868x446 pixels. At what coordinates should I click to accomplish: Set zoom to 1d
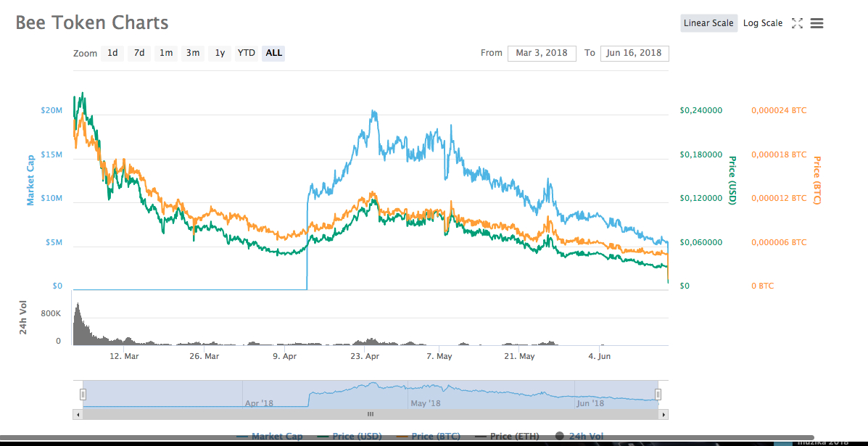coord(112,53)
